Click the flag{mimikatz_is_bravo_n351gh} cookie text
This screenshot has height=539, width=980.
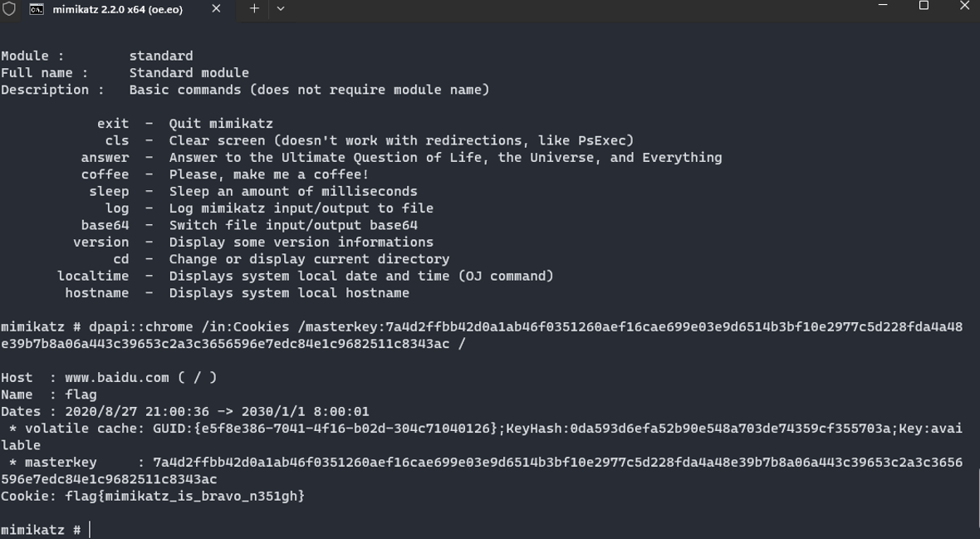(185, 497)
